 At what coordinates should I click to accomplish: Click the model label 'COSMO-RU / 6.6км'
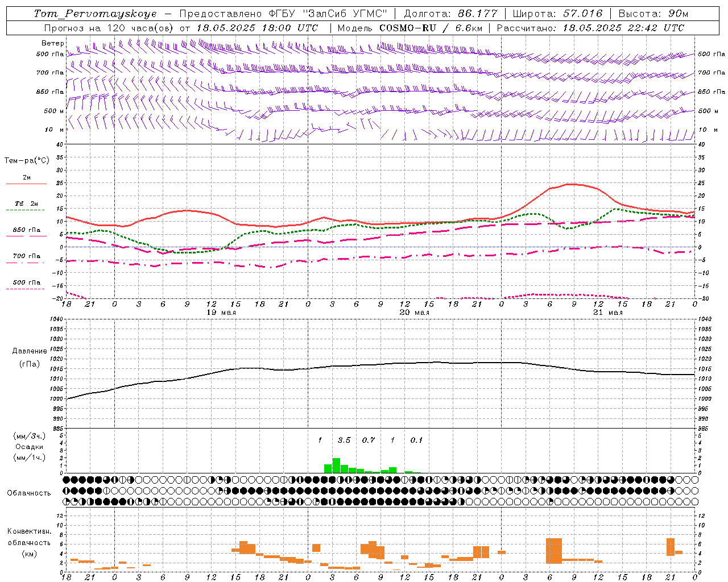coord(431,28)
